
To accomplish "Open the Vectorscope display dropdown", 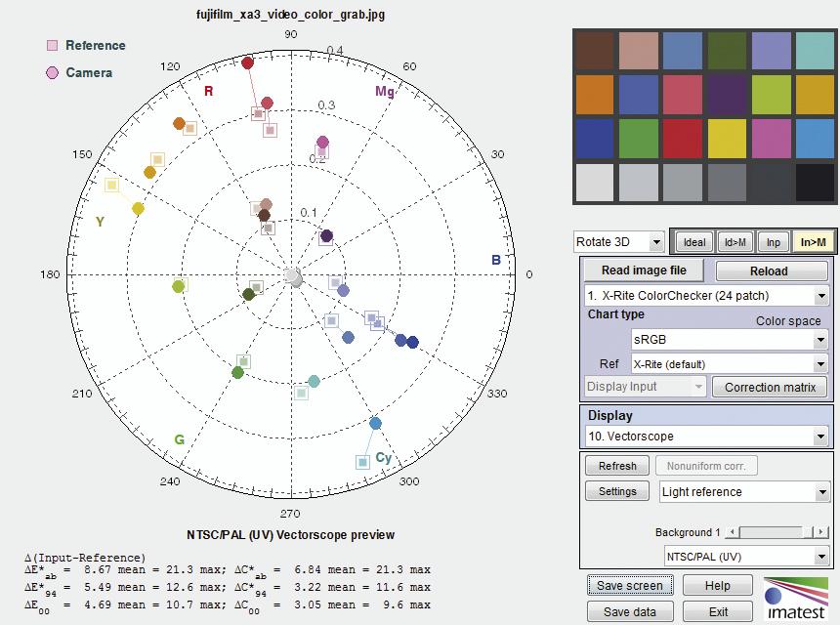I will click(706, 437).
